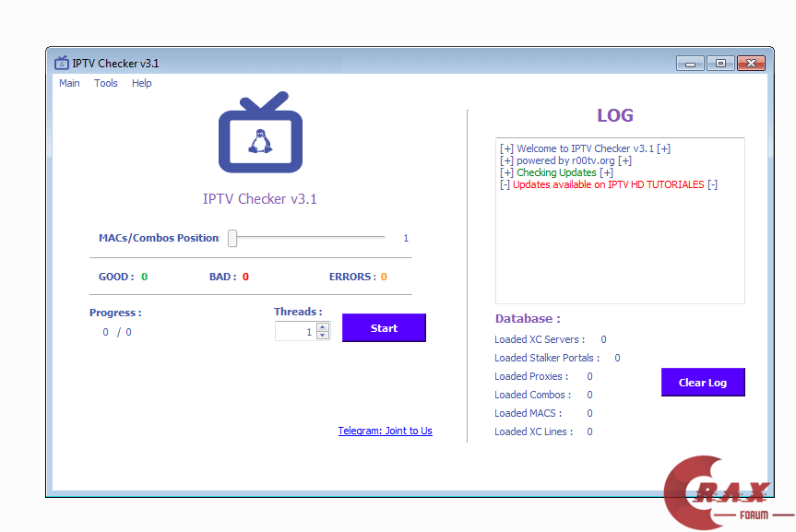Click the Start button
The image size is (796, 532).
[384, 328]
